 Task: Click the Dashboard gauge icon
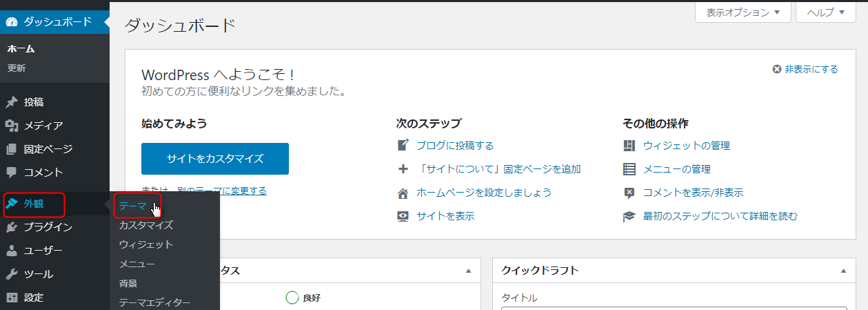pyautogui.click(x=12, y=21)
